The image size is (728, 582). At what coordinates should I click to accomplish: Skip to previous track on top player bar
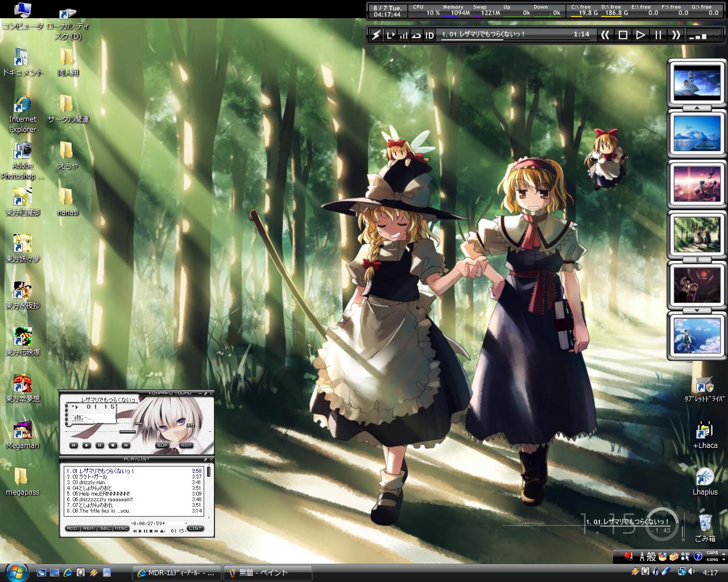coord(605,35)
